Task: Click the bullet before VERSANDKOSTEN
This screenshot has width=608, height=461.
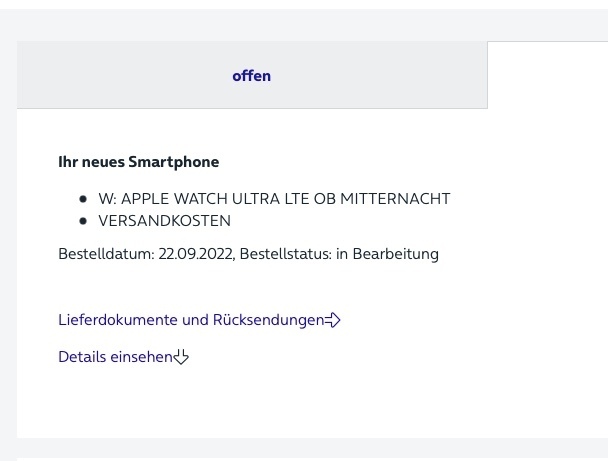Action: point(83,221)
